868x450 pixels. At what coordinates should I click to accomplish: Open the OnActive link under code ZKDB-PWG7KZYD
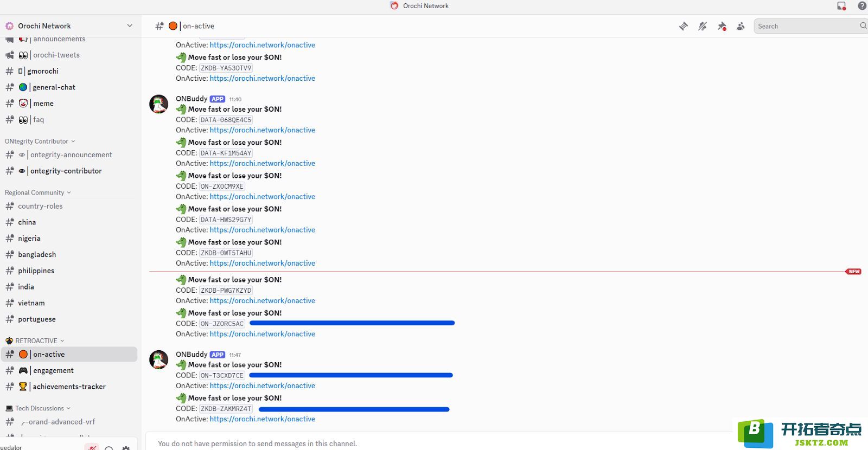tap(263, 301)
